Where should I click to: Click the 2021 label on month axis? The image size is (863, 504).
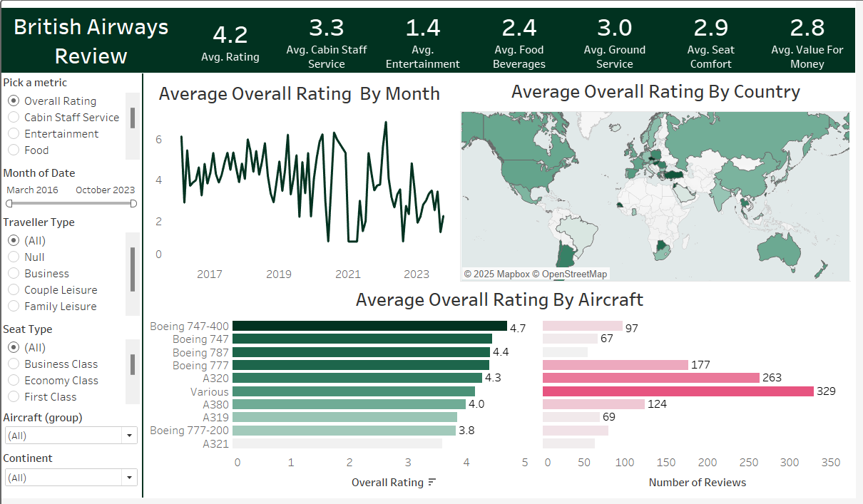(348, 274)
